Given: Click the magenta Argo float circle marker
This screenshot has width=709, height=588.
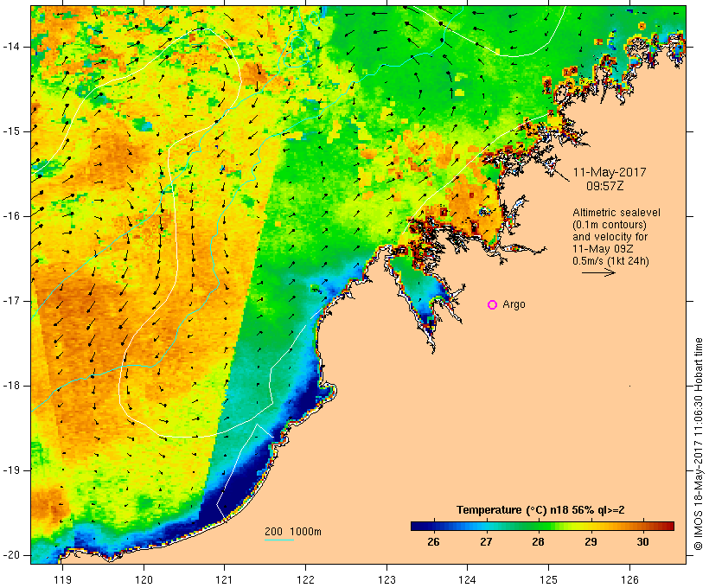Looking at the screenshot, I should click(x=493, y=305).
